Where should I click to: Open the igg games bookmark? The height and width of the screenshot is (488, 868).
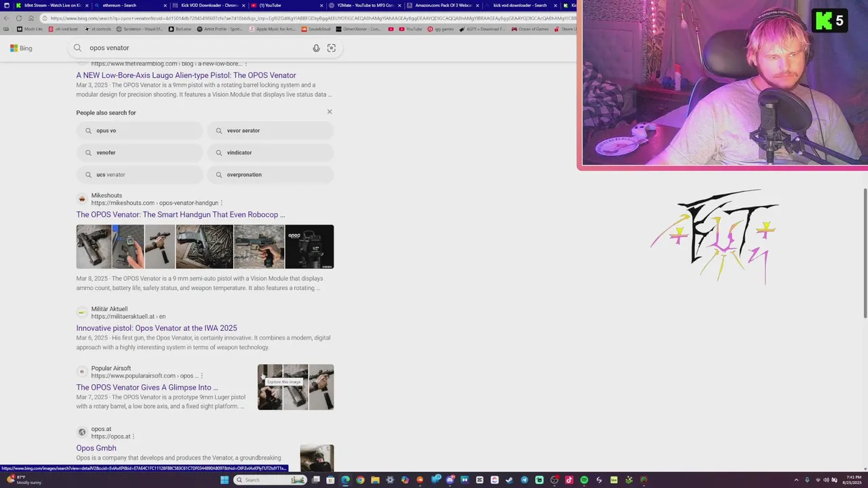coord(441,29)
